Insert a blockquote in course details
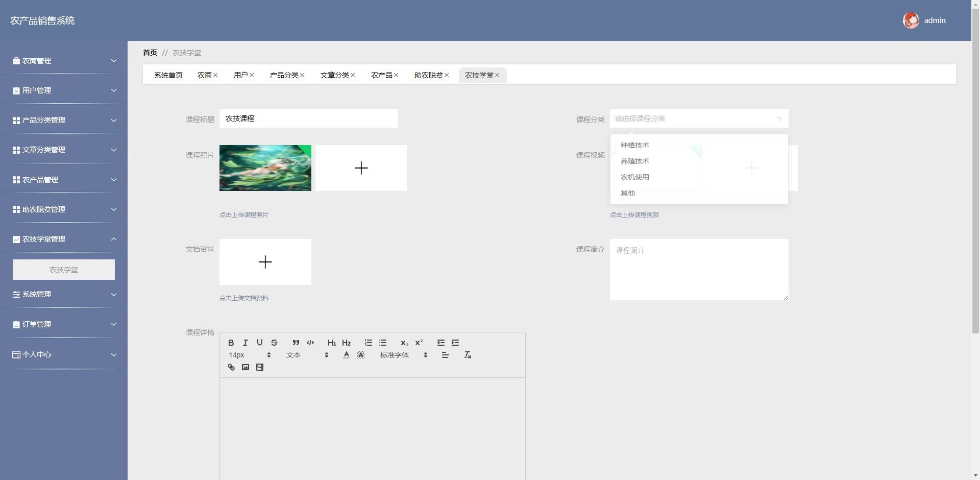 [x=296, y=343]
